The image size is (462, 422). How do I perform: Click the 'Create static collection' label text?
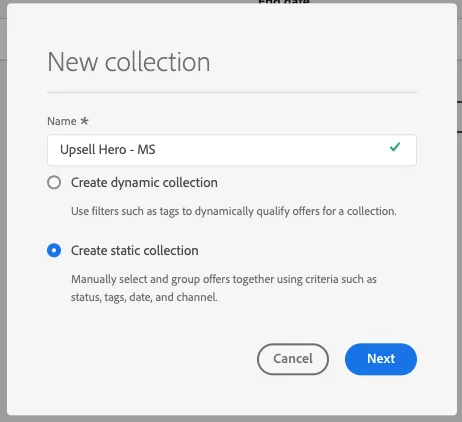[135, 250]
